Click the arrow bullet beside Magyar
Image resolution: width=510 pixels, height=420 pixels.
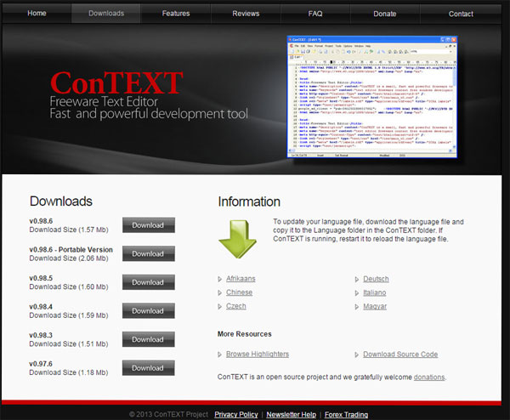click(x=357, y=307)
